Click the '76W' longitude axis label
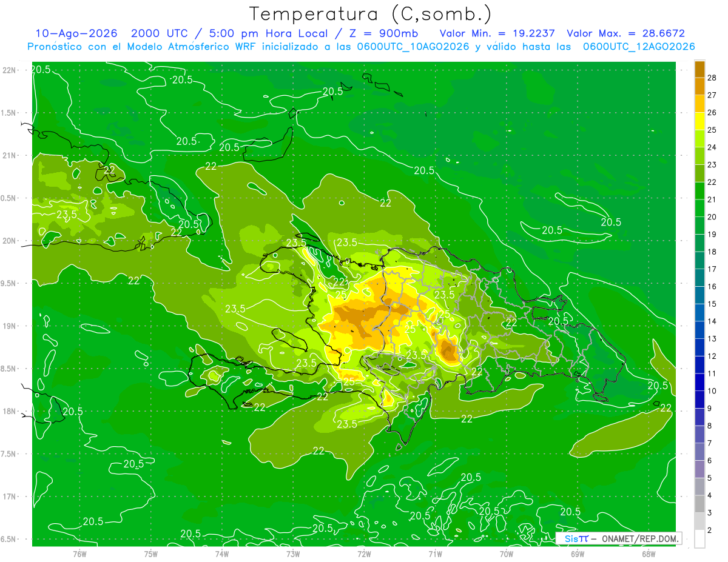Viewport: 728px width, 562px height. 79,554
